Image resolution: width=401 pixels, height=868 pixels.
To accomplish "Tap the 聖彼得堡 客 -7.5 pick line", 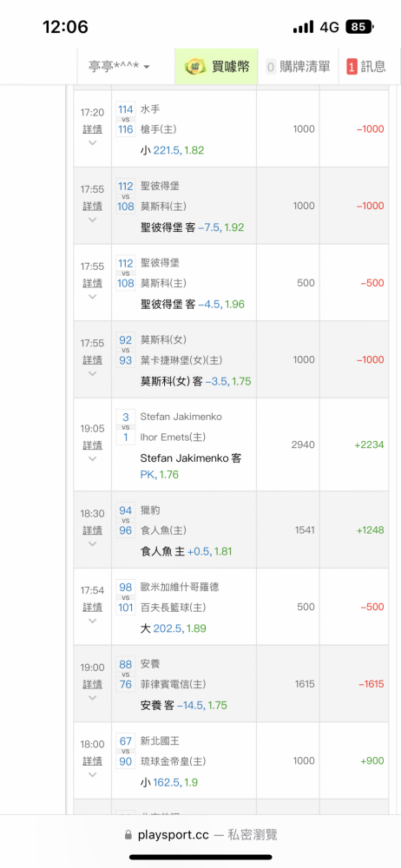I will click(192, 227).
